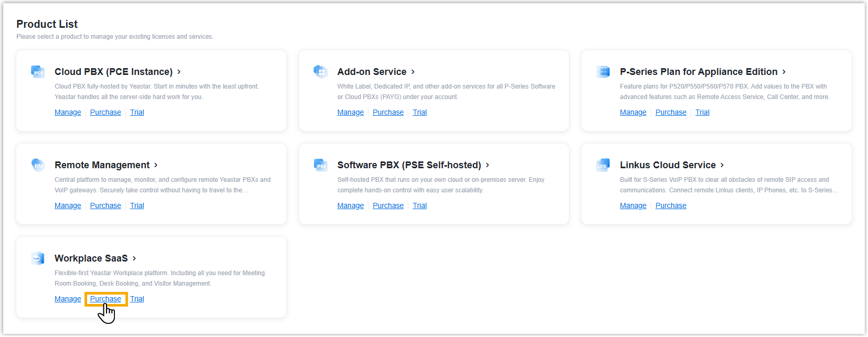
Task: Click the Add-on Service product icon
Action: 320,72
